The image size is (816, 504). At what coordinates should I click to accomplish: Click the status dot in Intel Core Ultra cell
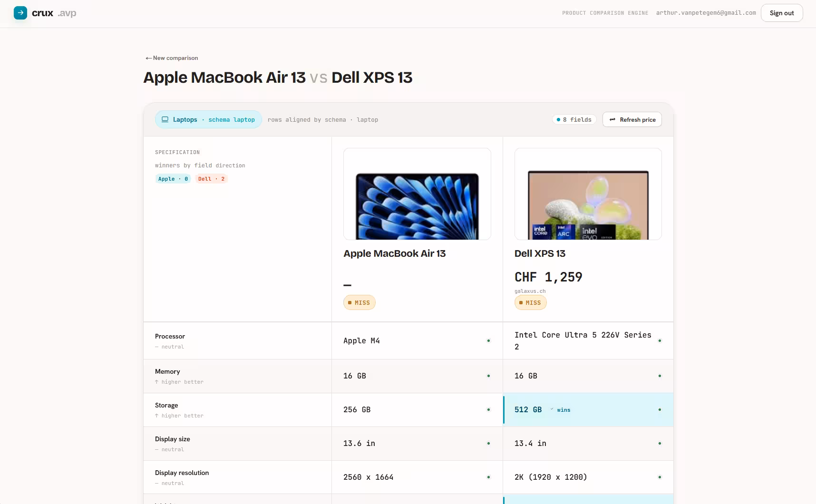tap(660, 340)
